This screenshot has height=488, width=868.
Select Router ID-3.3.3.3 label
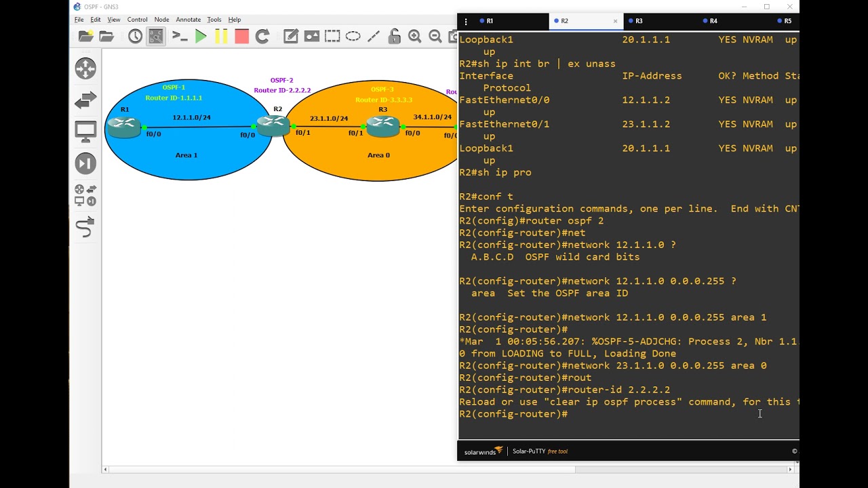tap(384, 100)
